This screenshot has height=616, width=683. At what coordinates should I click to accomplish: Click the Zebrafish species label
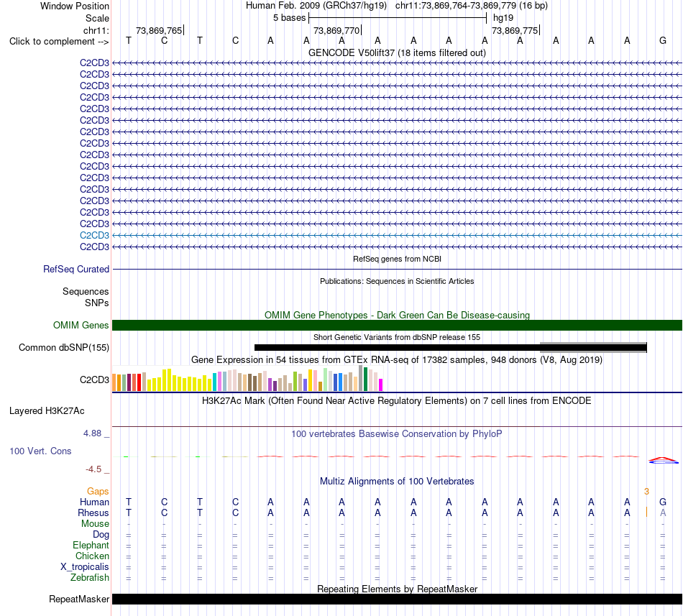(90, 577)
